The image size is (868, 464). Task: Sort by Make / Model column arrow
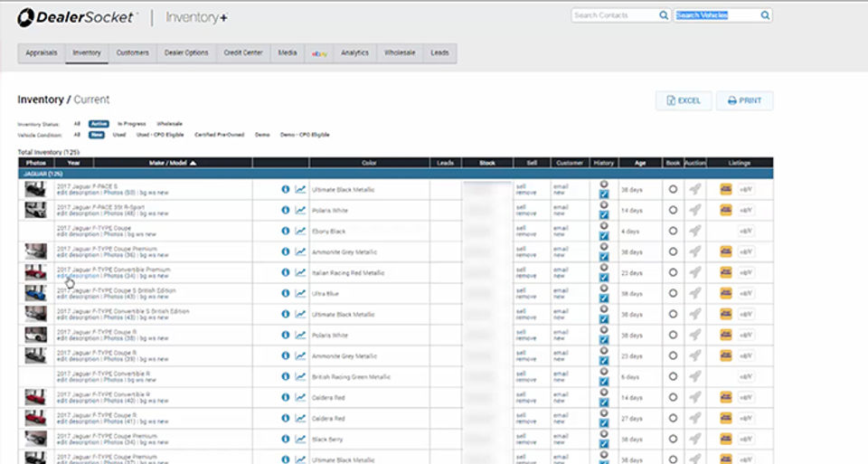tap(193, 163)
